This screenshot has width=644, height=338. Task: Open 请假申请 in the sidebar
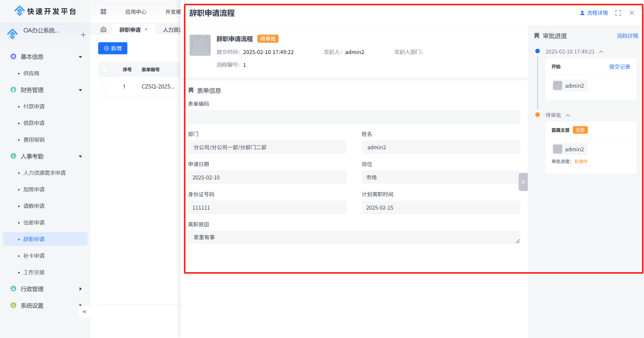[34, 206]
